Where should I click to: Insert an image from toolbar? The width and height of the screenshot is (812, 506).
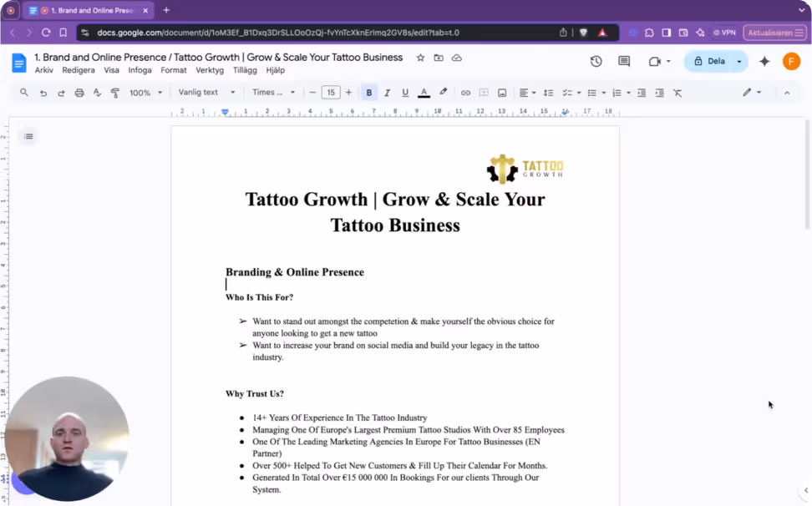[502, 94]
